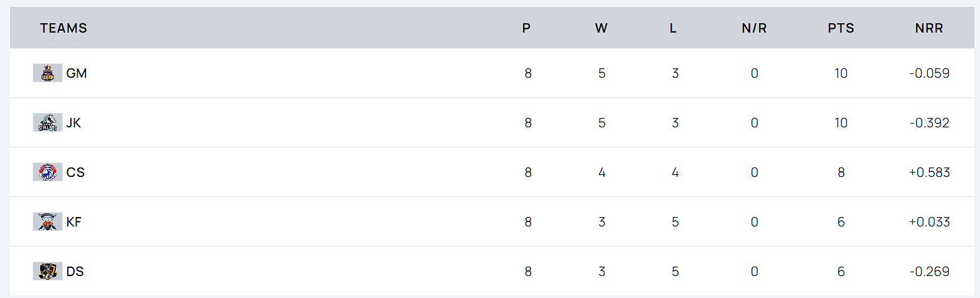
Task: Click the TEAMS column header
Action: point(63,28)
